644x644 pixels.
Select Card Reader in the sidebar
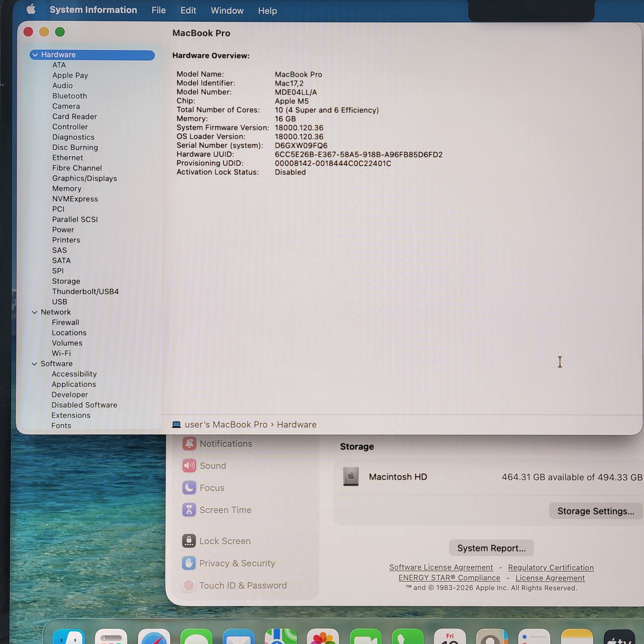coord(74,116)
